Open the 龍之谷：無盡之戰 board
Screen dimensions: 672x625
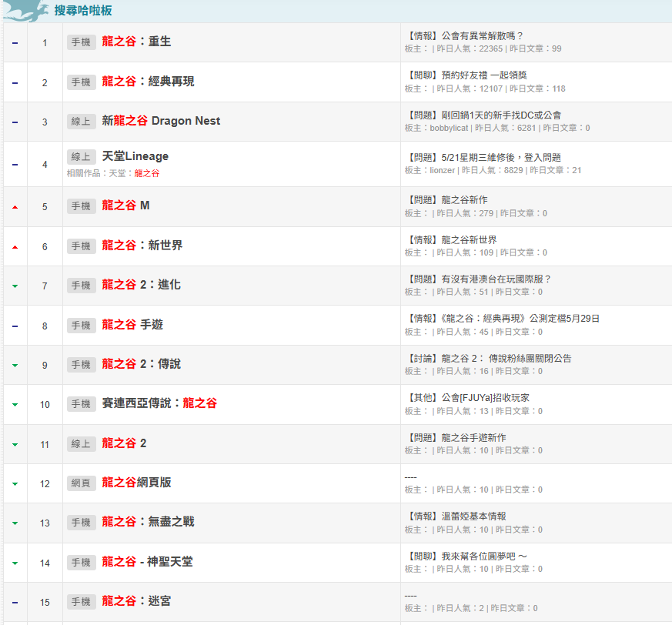coord(148,522)
